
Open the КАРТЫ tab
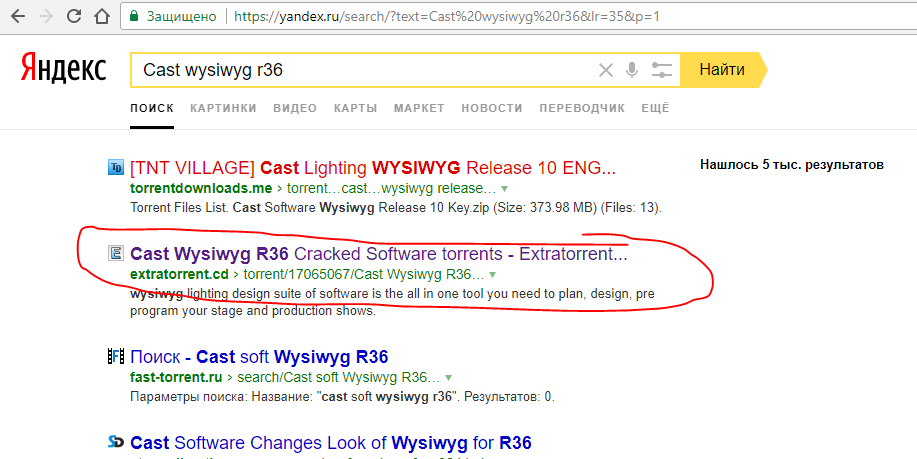[x=356, y=108]
